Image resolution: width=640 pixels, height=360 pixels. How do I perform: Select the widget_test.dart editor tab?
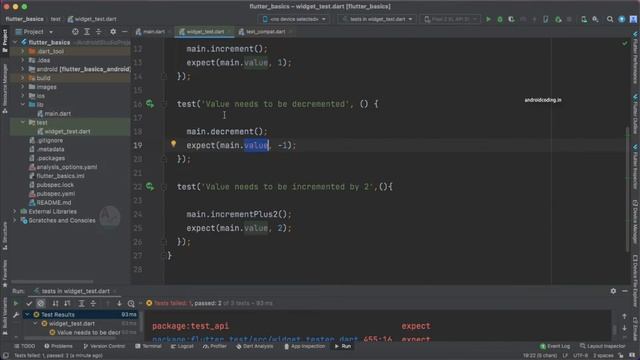click(204, 31)
